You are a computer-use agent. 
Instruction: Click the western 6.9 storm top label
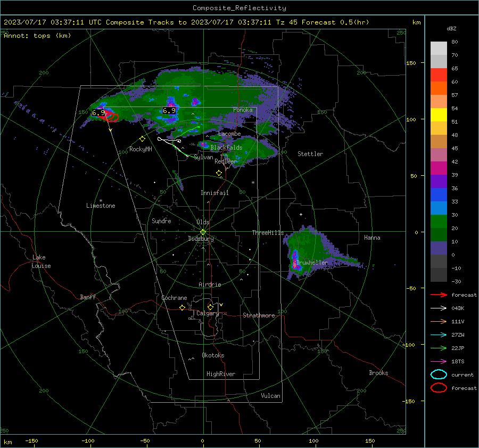[98, 112]
